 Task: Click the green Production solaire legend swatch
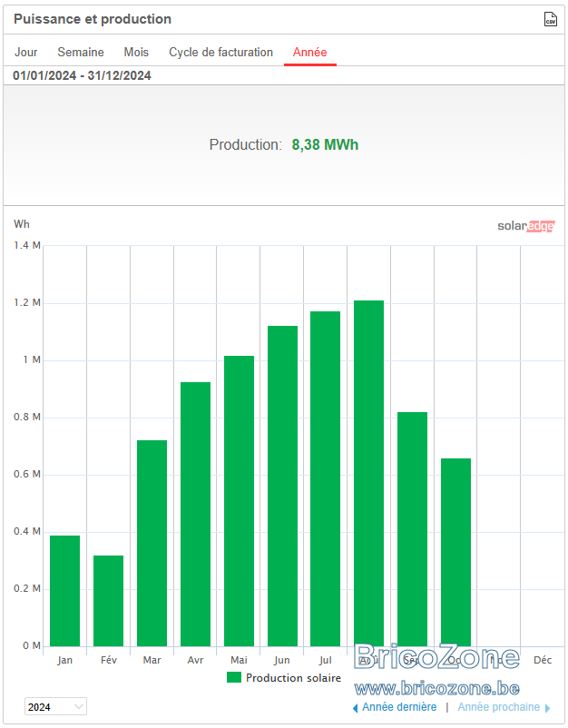[234, 677]
